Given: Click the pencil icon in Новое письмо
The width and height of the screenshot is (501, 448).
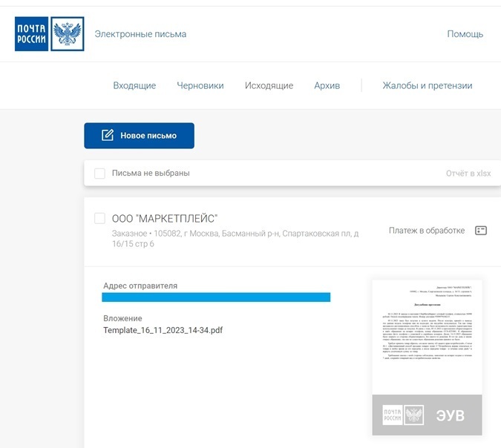Looking at the screenshot, I should pyautogui.click(x=108, y=136).
